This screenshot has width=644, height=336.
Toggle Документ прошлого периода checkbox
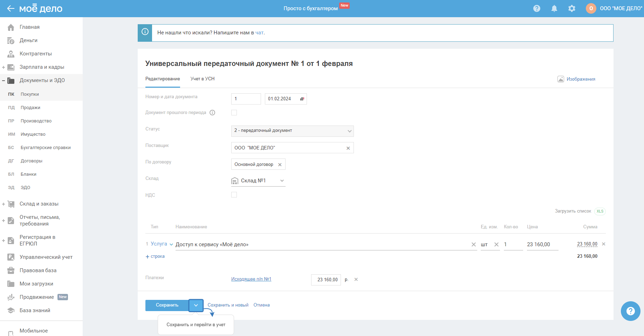(234, 113)
